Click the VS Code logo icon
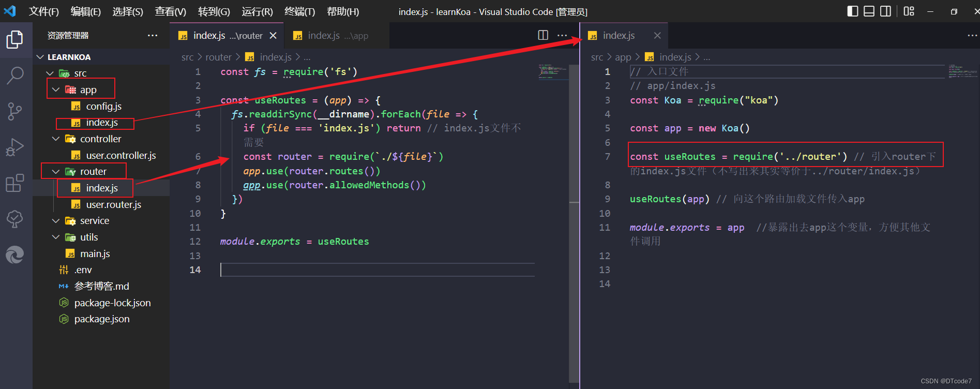 point(10,11)
